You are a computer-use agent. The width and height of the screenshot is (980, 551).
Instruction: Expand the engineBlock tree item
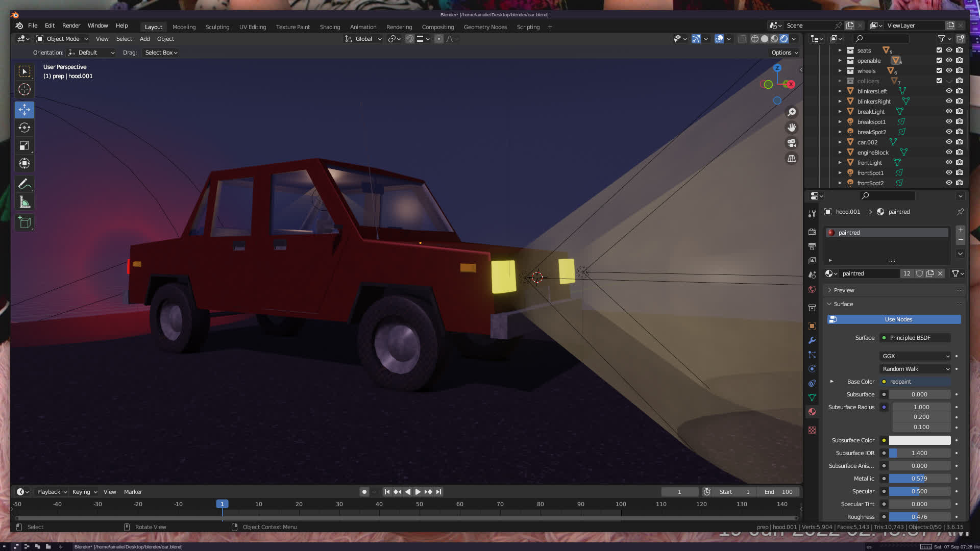tap(840, 153)
